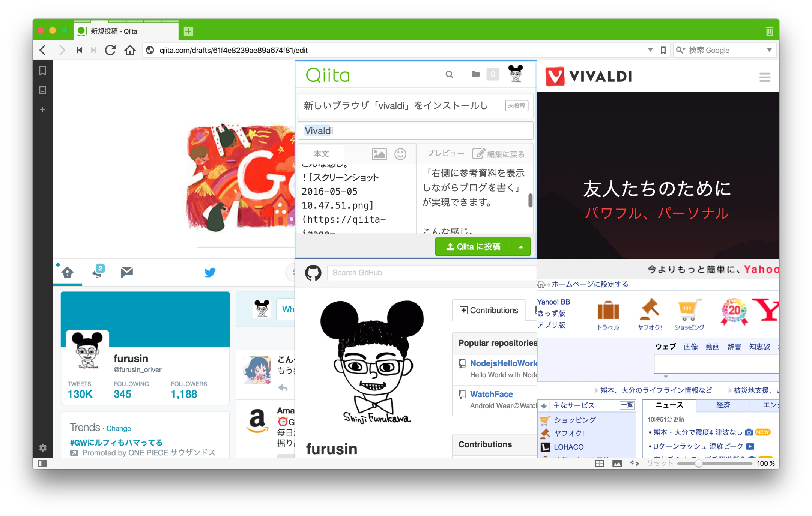Open Vivaldi settings gear icon

(x=43, y=447)
